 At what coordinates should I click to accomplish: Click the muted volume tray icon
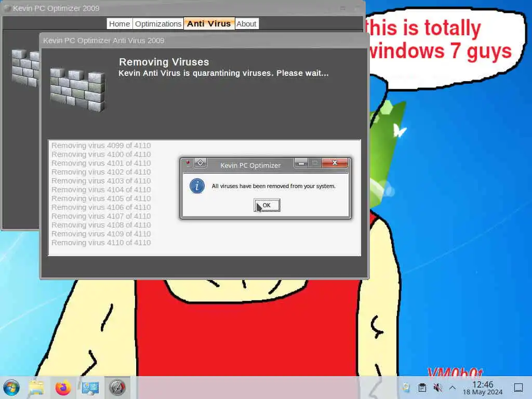437,388
